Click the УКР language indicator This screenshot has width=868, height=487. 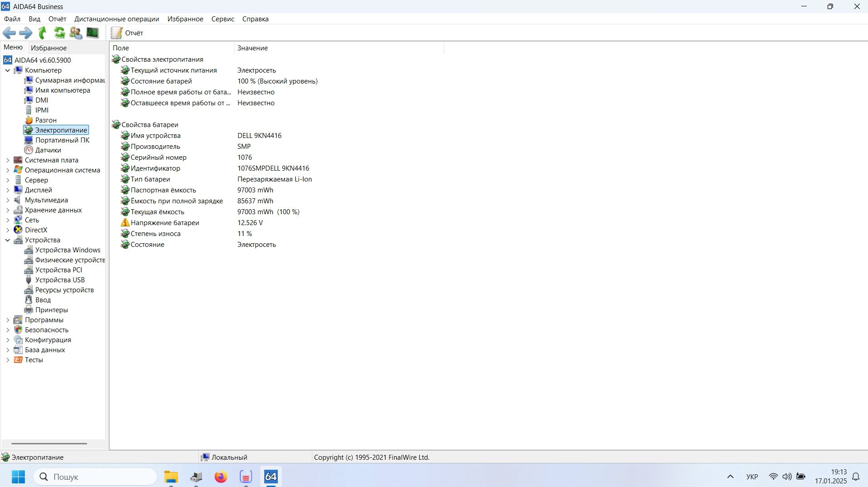point(752,477)
